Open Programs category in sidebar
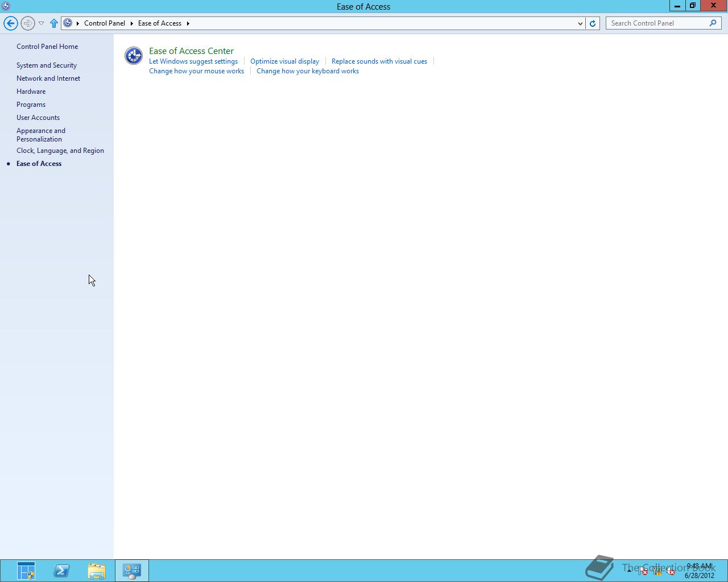728x582 pixels. click(x=31, y=105)
